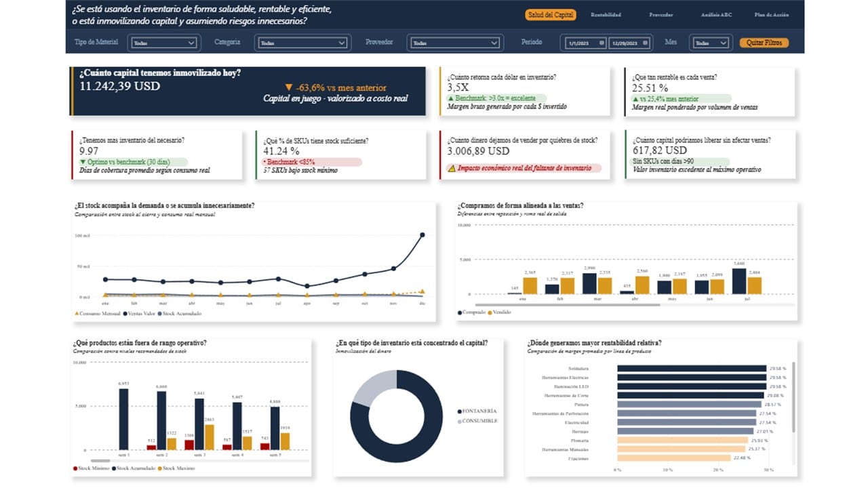This screenshot has width=868, height=488.
Task: Click the Stock Máximo legend item
Action: pos(176,468)
